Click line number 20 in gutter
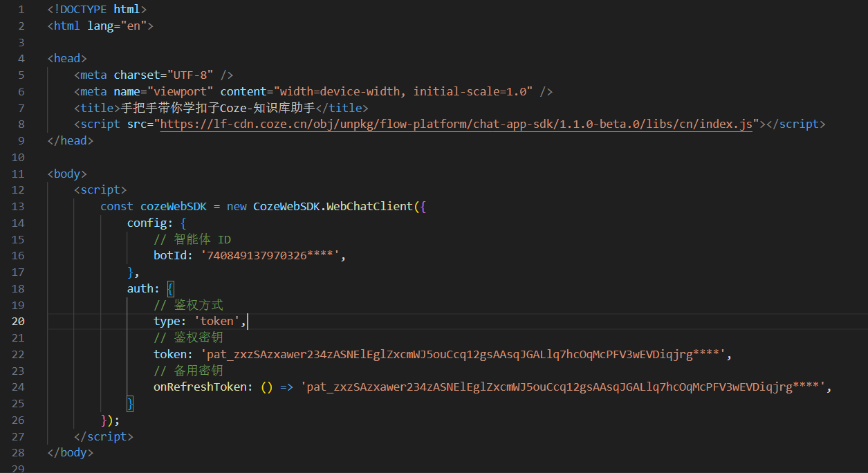 tap(18, 322)
